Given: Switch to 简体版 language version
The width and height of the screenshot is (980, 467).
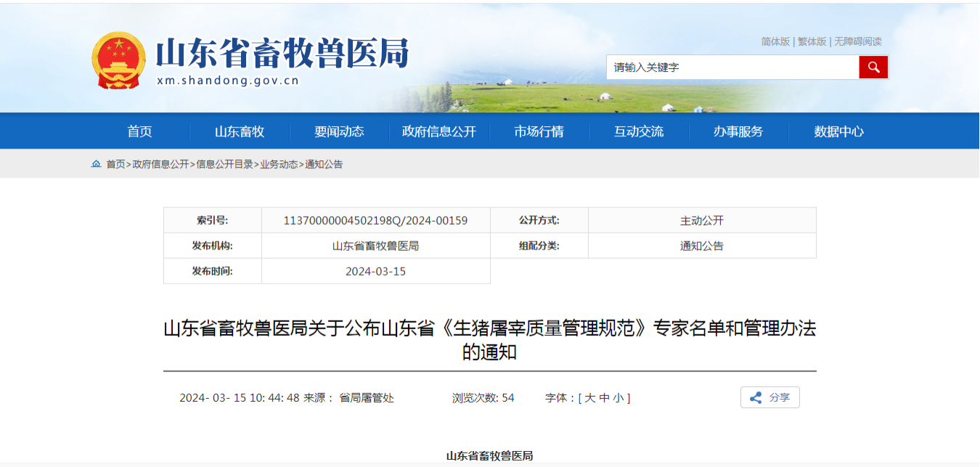Looking at the screenshot, I should click(775, 42).
